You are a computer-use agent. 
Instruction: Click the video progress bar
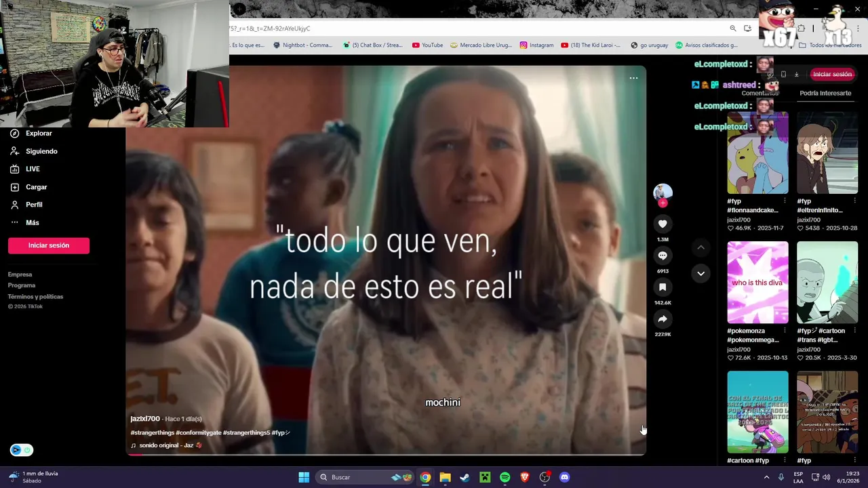pyautogui.click(x=386, y=454)
